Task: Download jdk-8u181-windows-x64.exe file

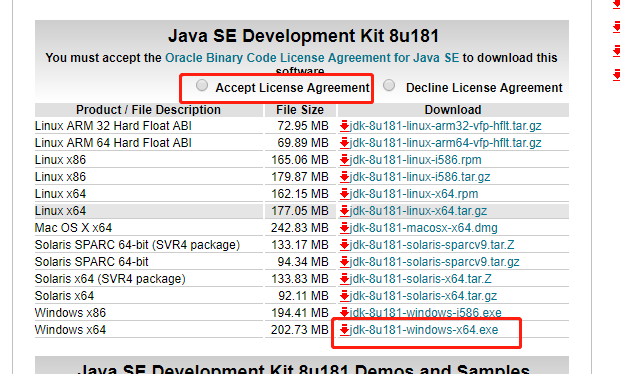Action: (424, 330)
